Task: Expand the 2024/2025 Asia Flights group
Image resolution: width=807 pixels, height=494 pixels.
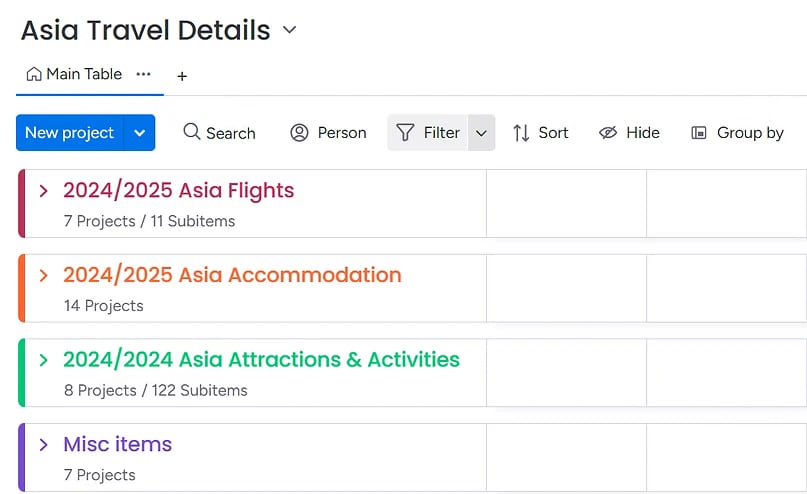Action: pyautogui.click(x=43, y=190)
